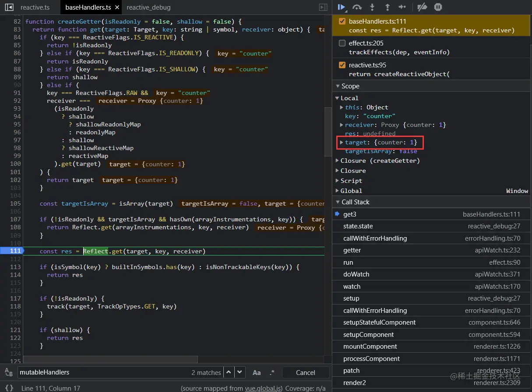
Task: Jump to next search match
Action: (x=239, y=372)
